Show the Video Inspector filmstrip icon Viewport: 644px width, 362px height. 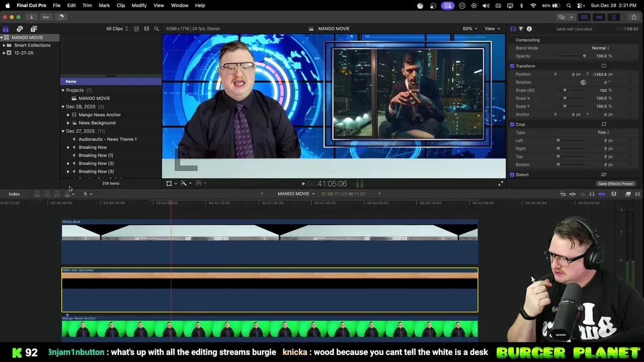pyautogui.click(x=513, y=29)
